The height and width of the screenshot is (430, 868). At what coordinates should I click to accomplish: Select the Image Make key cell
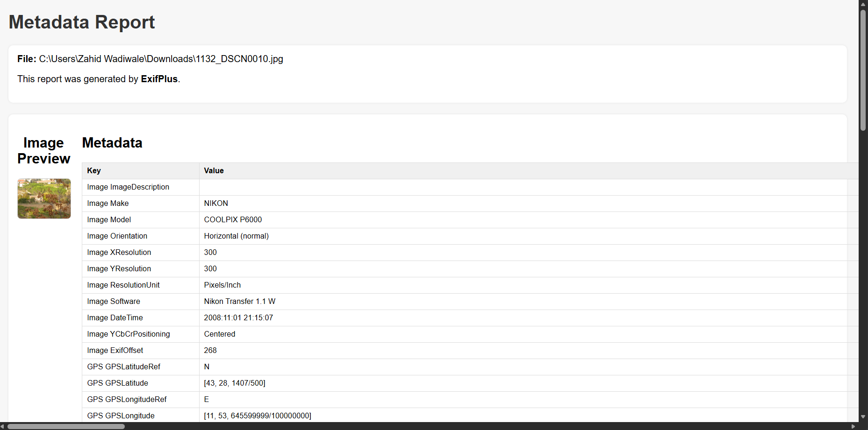pyautogui.click(x=141, y=204)
